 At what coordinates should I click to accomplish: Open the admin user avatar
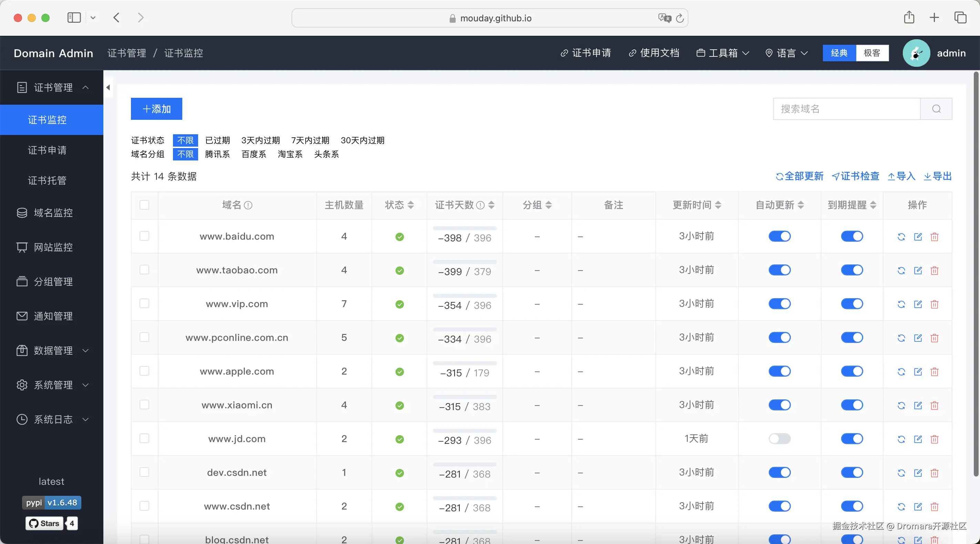coord(916,53)
